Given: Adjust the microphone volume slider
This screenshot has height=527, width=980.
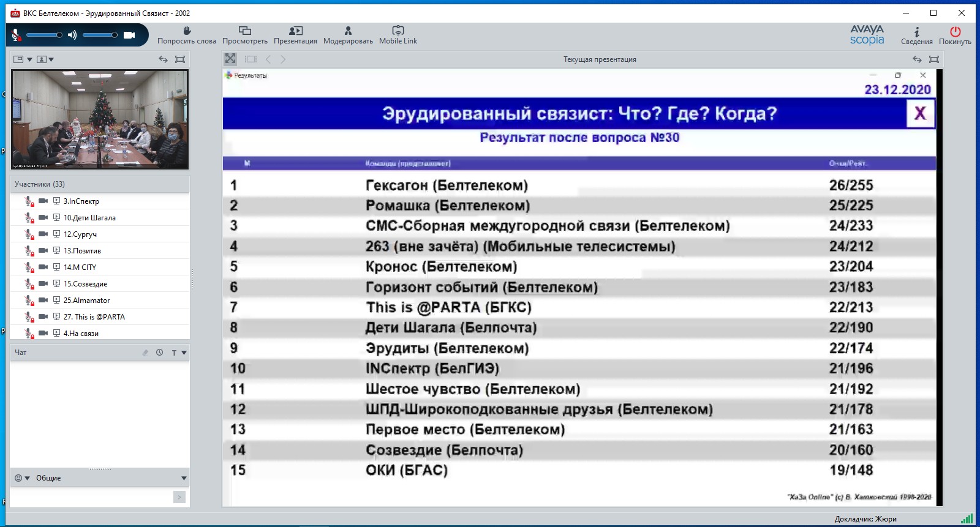Looking at the screenshot, I should [44, 35].
